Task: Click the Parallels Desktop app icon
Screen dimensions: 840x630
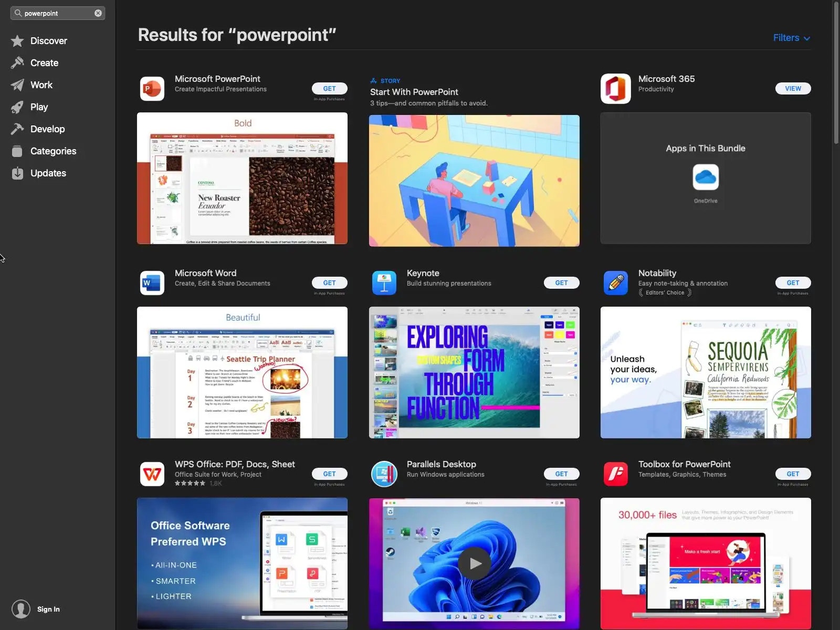Action: [x=384, y=474]
